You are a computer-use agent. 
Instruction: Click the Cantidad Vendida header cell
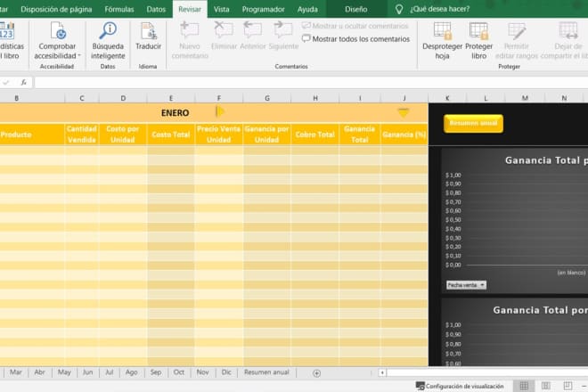82,135
